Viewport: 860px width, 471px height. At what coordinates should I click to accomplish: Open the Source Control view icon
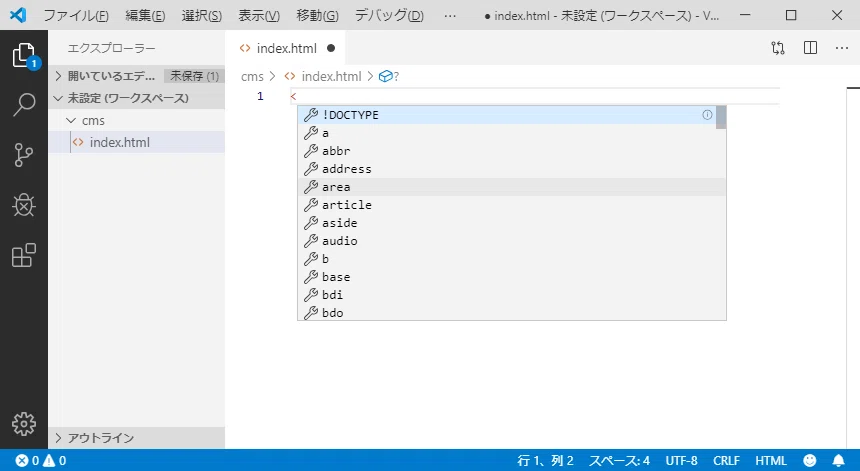(24, 155)
